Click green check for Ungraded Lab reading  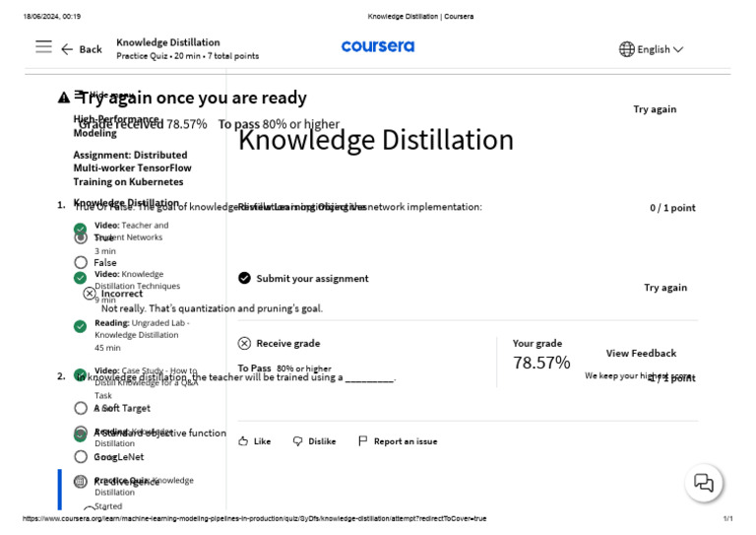click(x=80, y=326)
